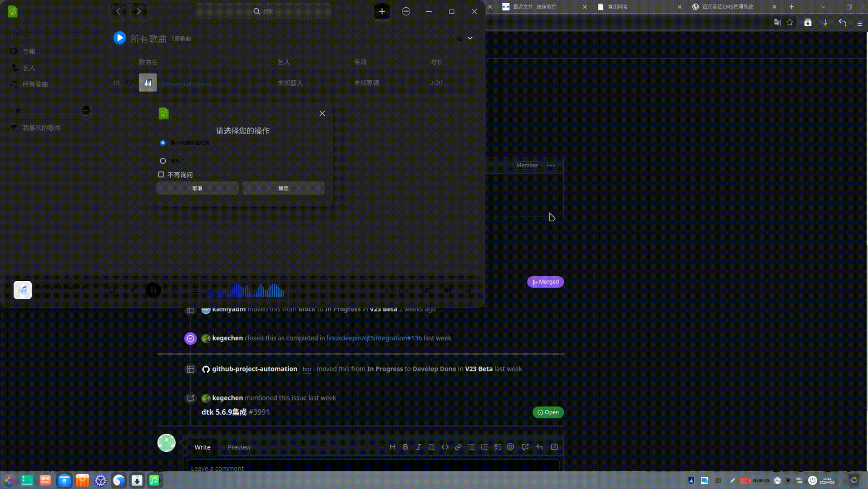868x489 pixels.
Task: Bookmark this page with the star icon
Action: pos(790,23)
